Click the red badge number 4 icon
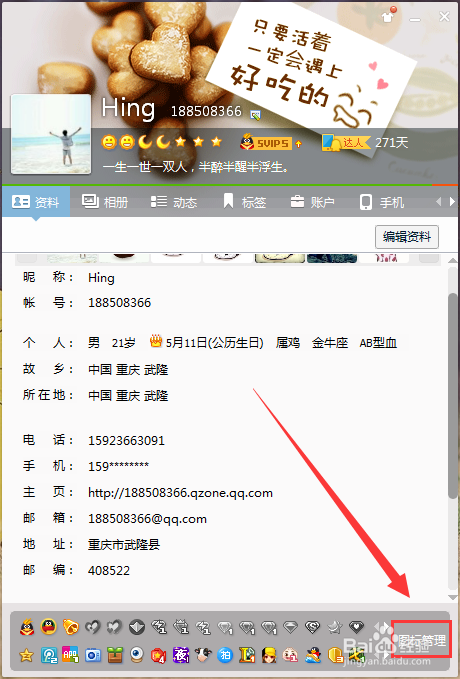 (159, 656)
